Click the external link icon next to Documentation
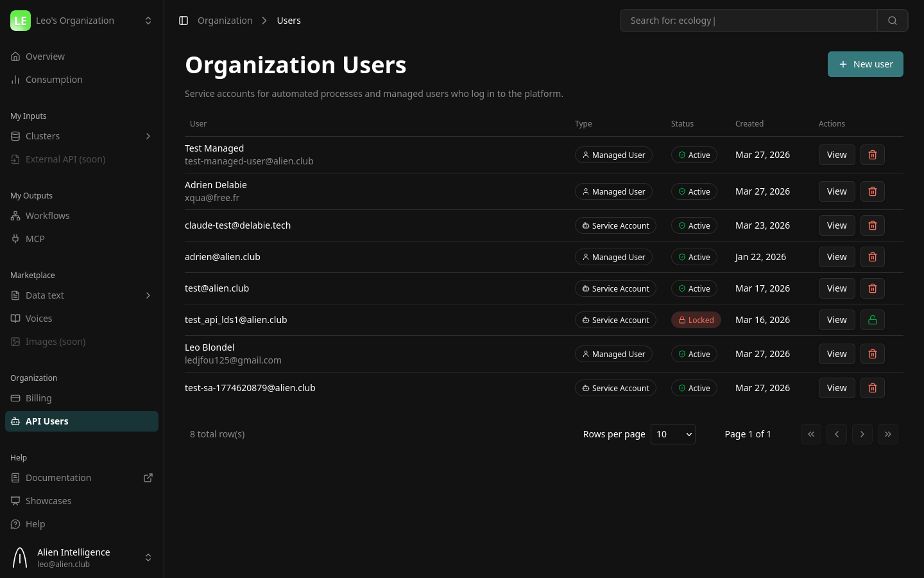 click(x=148, y=478)
